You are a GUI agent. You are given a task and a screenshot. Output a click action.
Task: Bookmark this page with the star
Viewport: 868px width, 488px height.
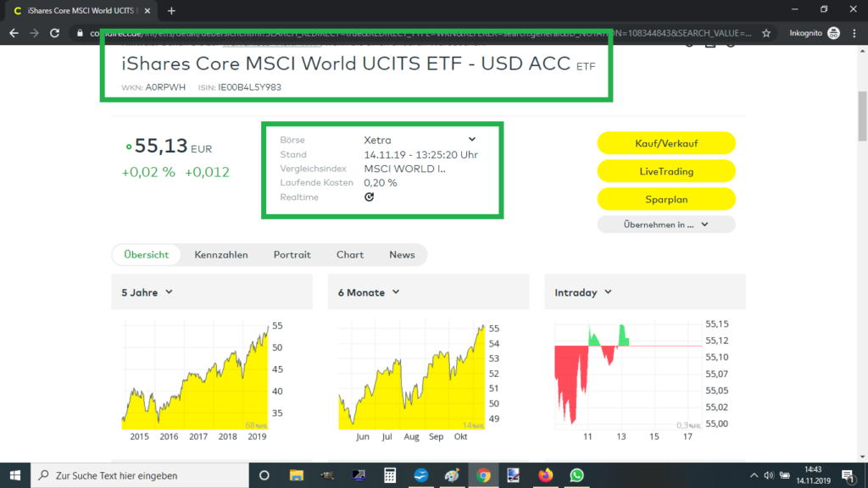[x=766, y=33]
